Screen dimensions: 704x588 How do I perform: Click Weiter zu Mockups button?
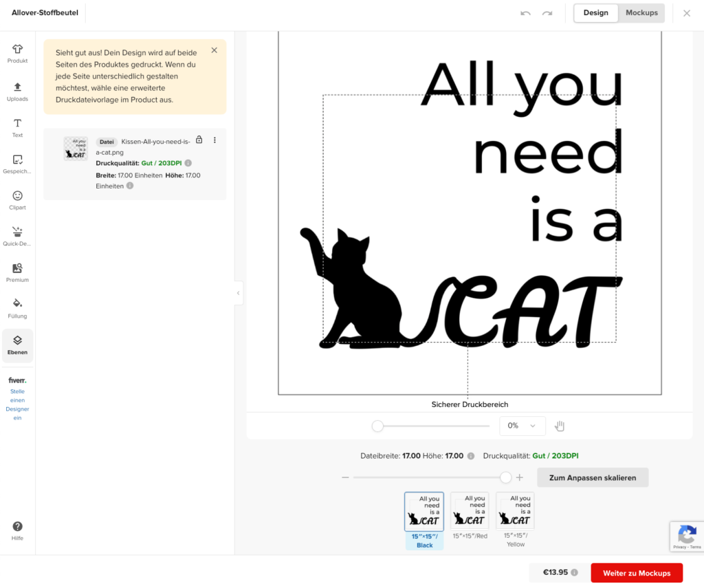636,573
